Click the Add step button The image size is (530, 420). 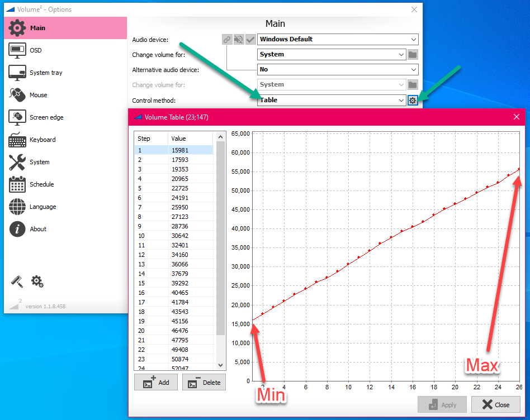click(x=156, y=382)
